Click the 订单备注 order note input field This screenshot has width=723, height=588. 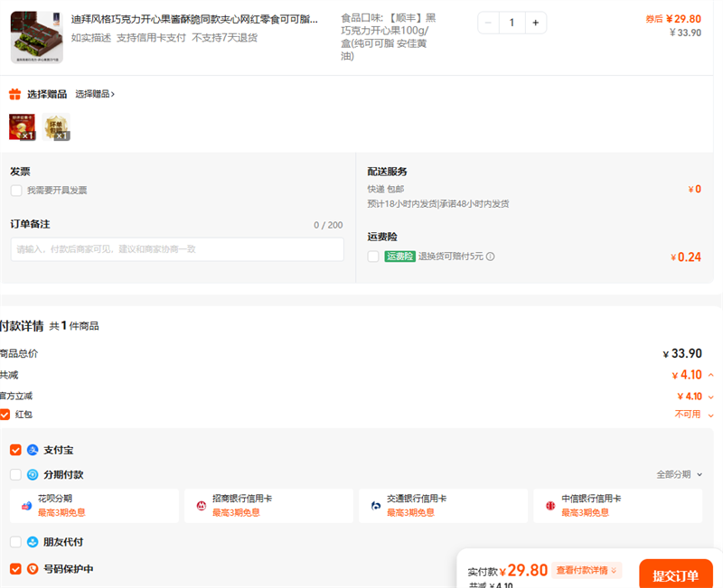[x=177, y=249]
